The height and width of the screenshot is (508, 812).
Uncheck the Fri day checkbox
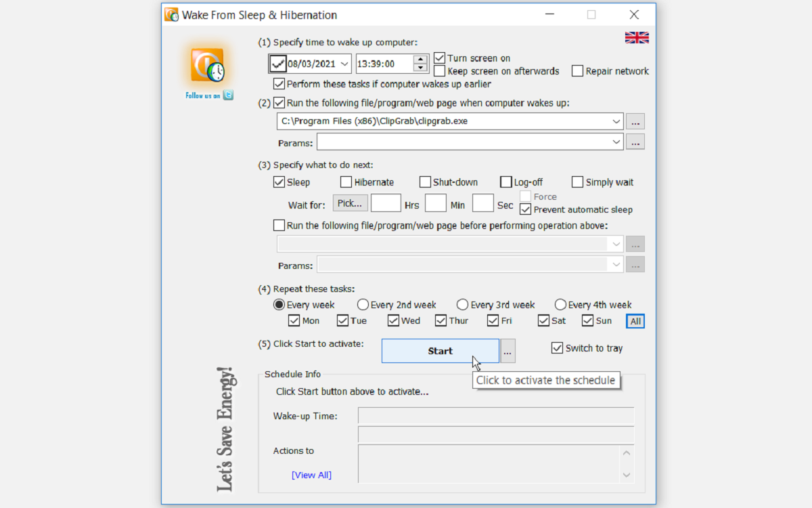coord(493,320)
